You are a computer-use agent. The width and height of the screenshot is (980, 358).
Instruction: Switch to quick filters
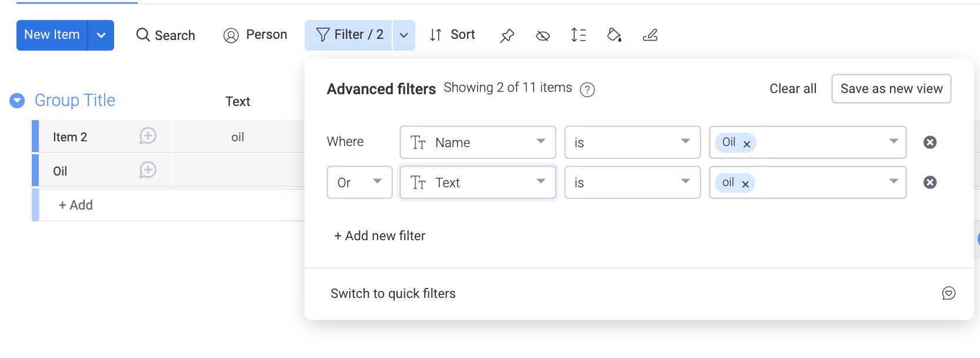point(393,293)
